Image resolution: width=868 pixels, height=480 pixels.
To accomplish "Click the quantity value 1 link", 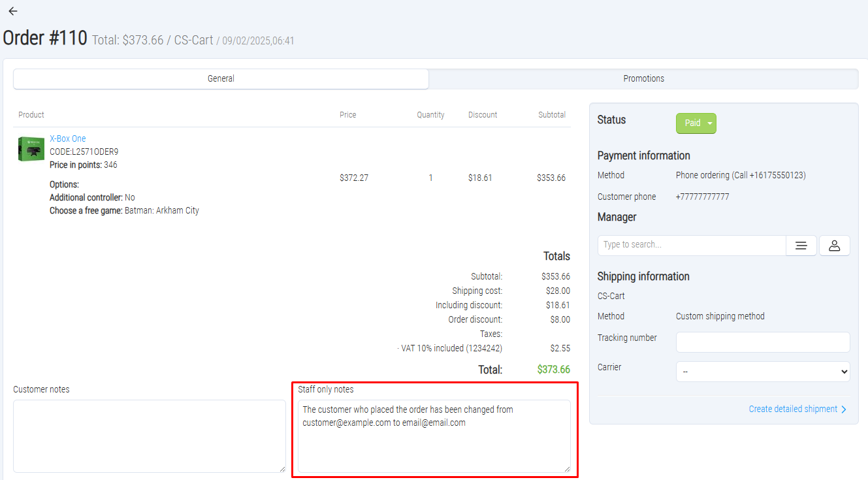I will [x=430, y=178].
